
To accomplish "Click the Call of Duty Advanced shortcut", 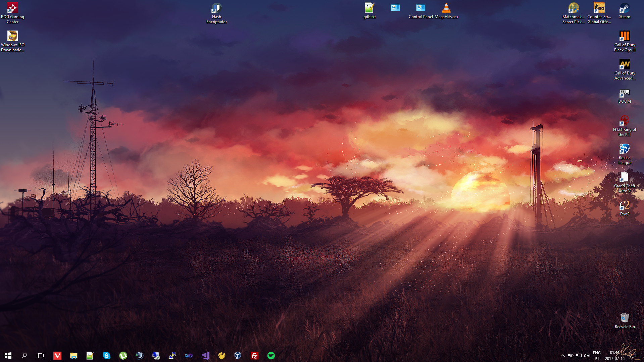I will [625, 70].
